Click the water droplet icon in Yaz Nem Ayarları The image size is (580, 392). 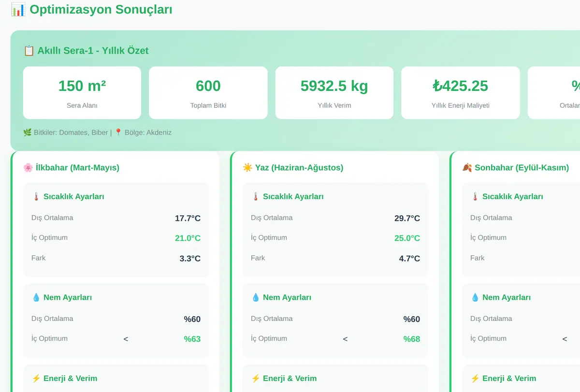256,298
